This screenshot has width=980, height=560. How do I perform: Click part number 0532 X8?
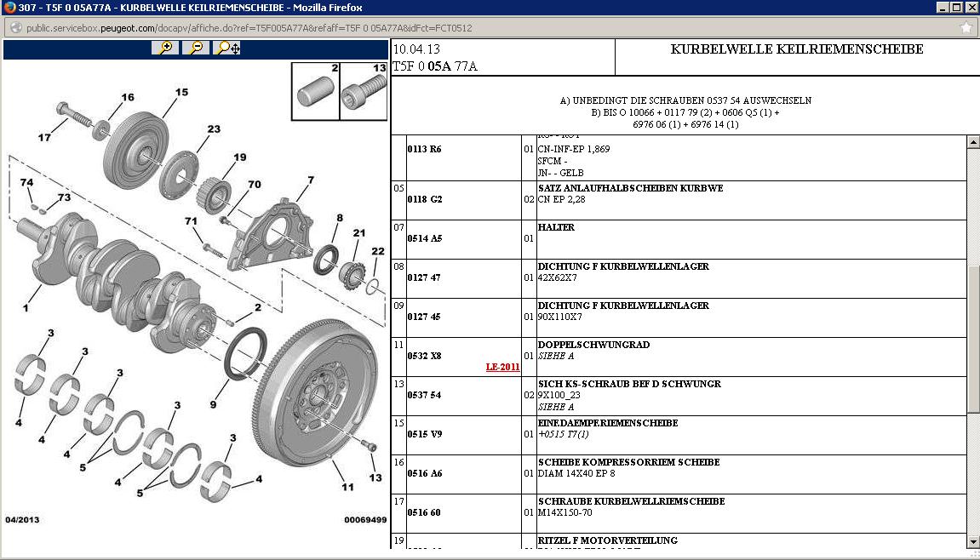pos(424,356)
